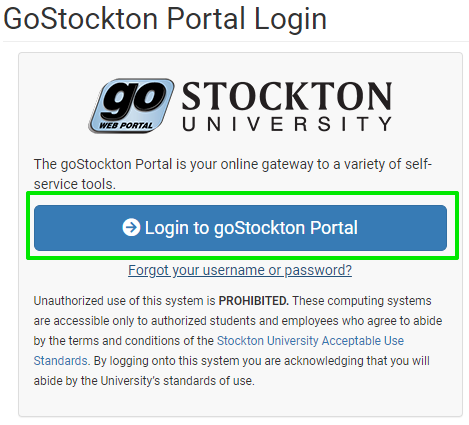Click the "WEB PORTAL" caption in the logo
The height and width of the screenshot is (425, 469).
(x=126, y=126)
